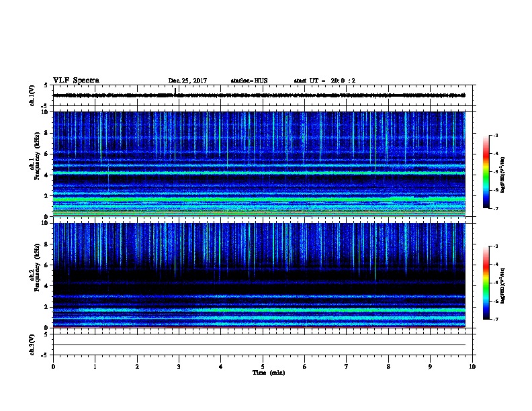Select the ch.1 "Frequency (kHz)" axis label
Viewport: 532px width, 411px height.
tap(37, 156)
